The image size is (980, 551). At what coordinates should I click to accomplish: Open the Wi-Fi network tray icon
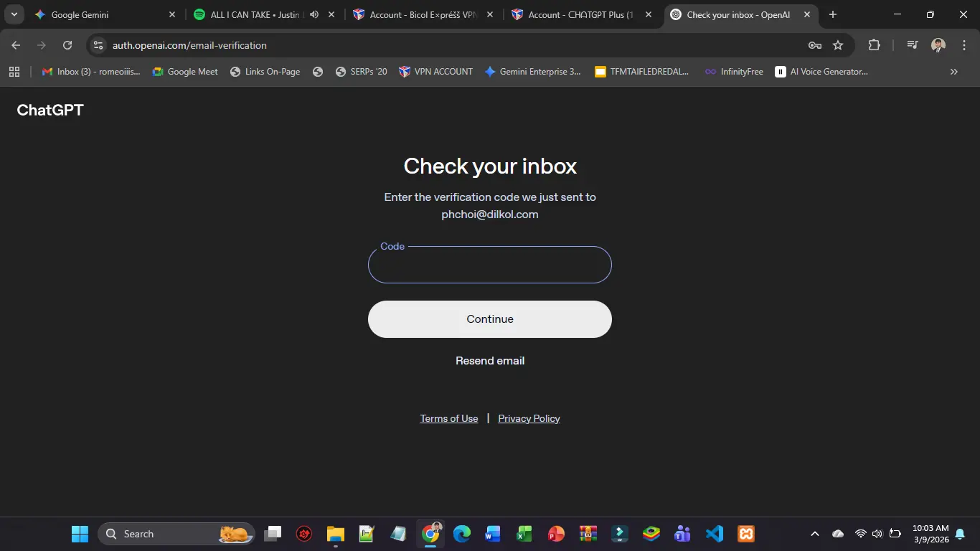pyautogui.click(x=861, y=534)
